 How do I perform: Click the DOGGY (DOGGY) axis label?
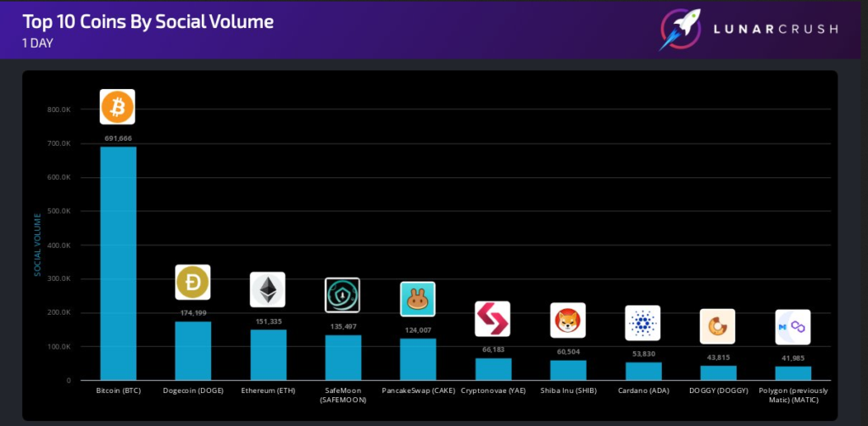pos(719,390)
